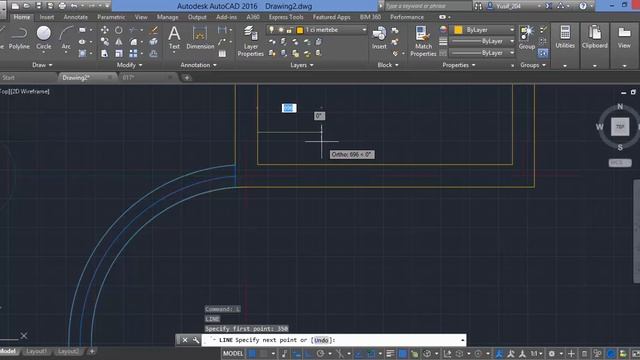The height and width of the screenshot is (360, 640).
Task: Open the View panel button
Action: click(624, 37)
